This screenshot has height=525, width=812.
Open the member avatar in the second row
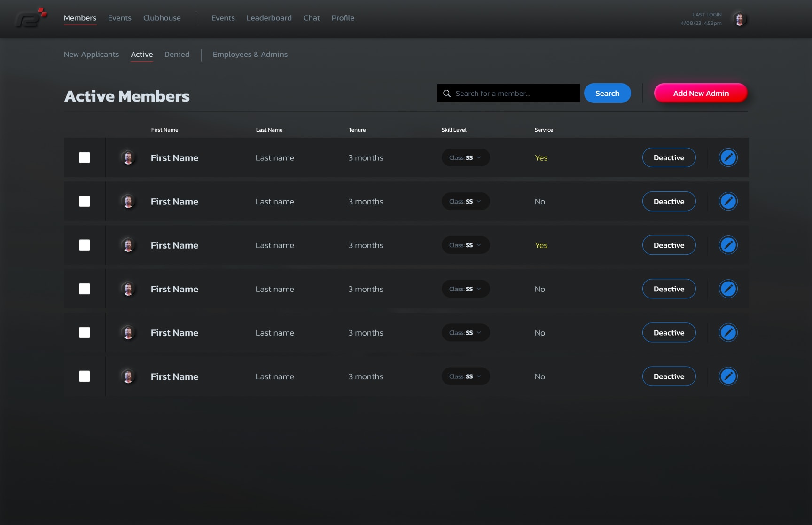[128, 201]
